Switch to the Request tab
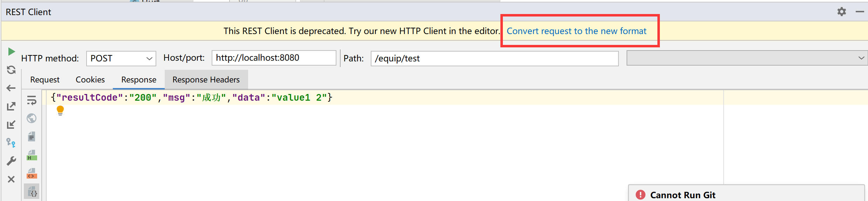 point(45,80)
